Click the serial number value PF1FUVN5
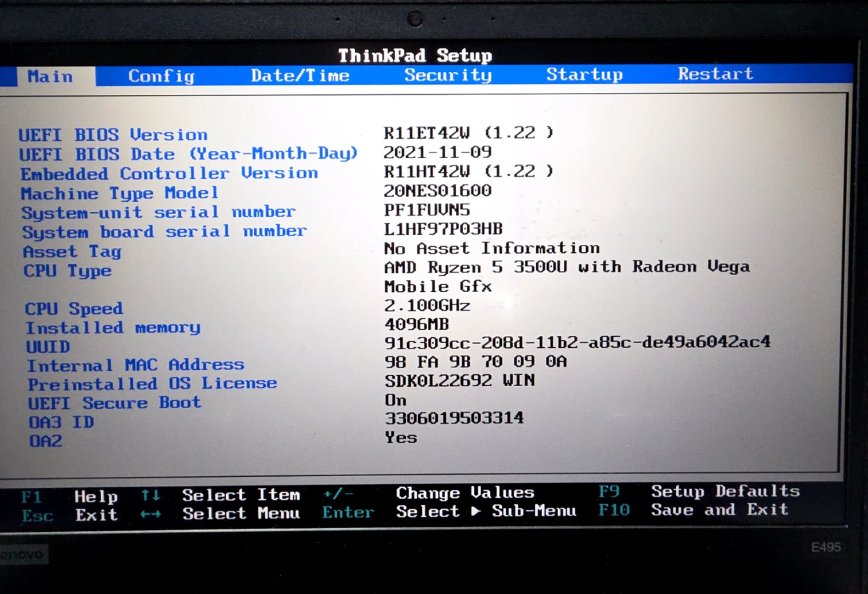This screenshot has width=868, height=594. (427, 210)
